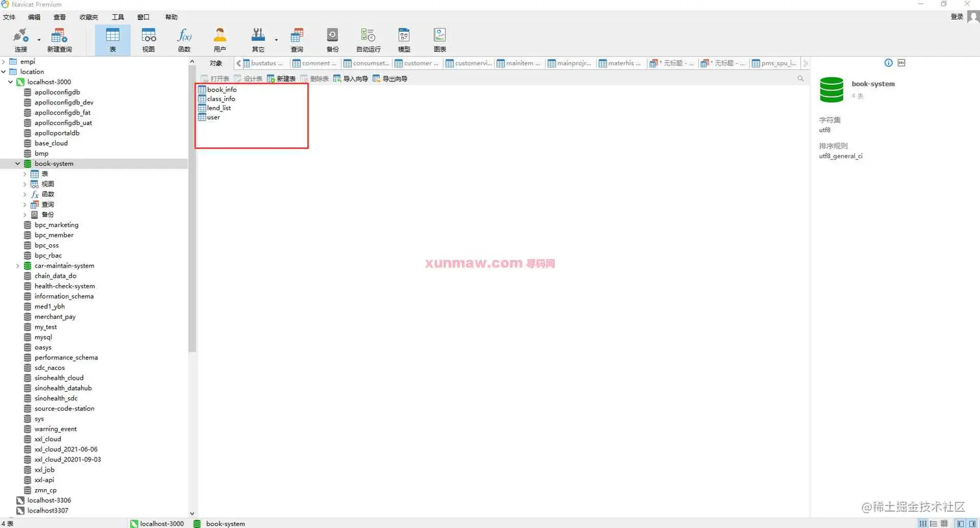Expand the 视图 node under book-system

pyautogui.click(x=25, y=184)
